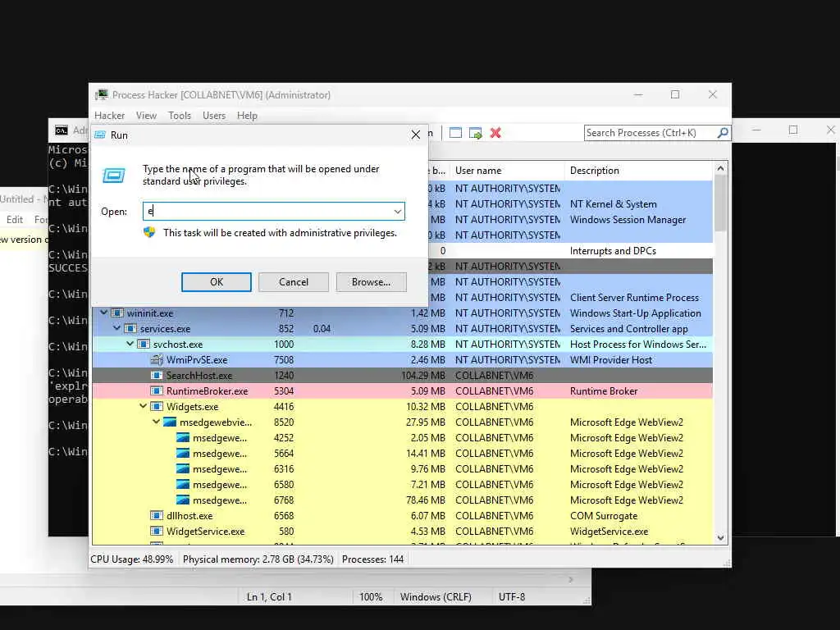
Task: Click msedgewe... icon in PID 4252 row
Action: [183, 437]
